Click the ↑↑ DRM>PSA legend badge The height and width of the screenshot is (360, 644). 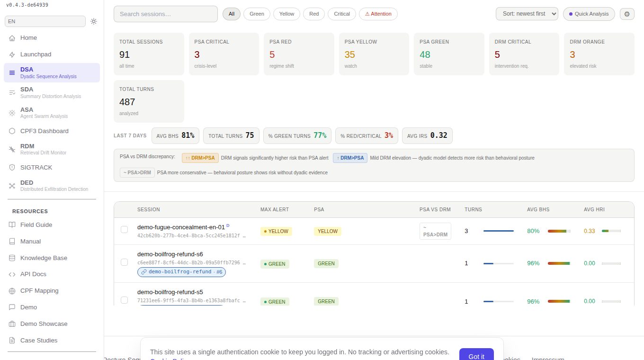tap(200, 158)
